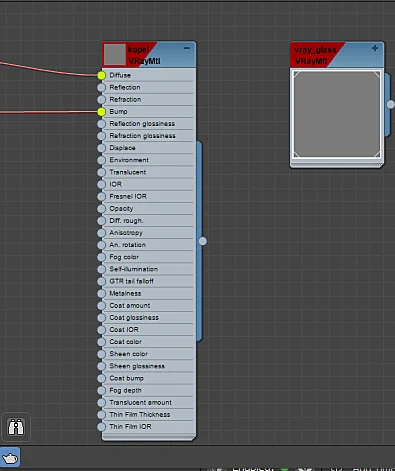Image resolution: width=395 pixels, height=471 pixels.
Task: Click the Reflection glossiness input socket
Action: pyautogui.click(x=102, y=124)
